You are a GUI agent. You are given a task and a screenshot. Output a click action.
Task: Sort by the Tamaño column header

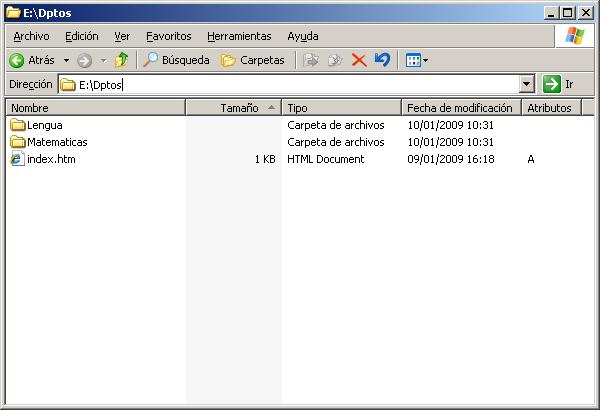click(238, 108)
